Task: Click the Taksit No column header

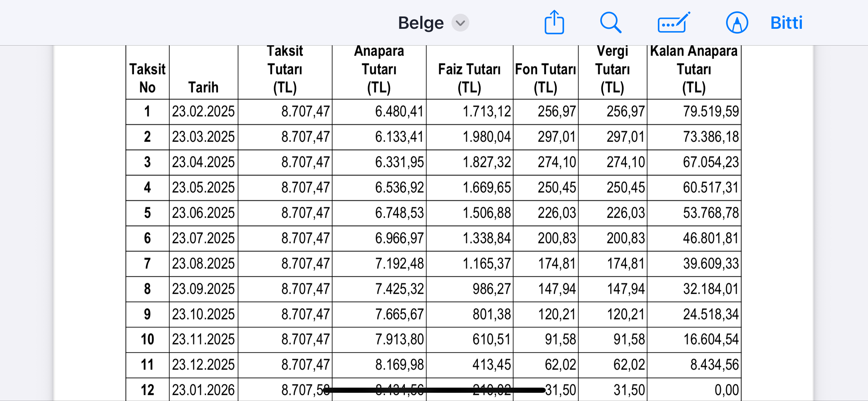Action: click(147, 78)
